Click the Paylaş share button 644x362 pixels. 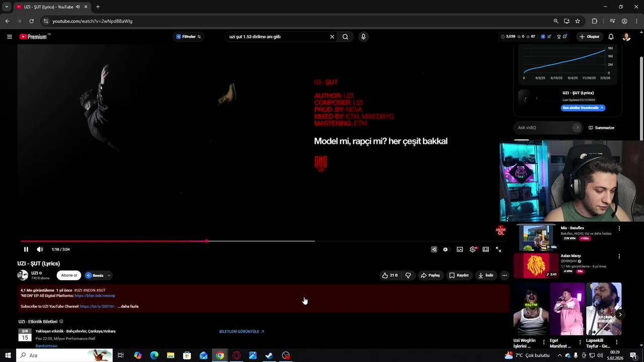click(x=430, y=276)
